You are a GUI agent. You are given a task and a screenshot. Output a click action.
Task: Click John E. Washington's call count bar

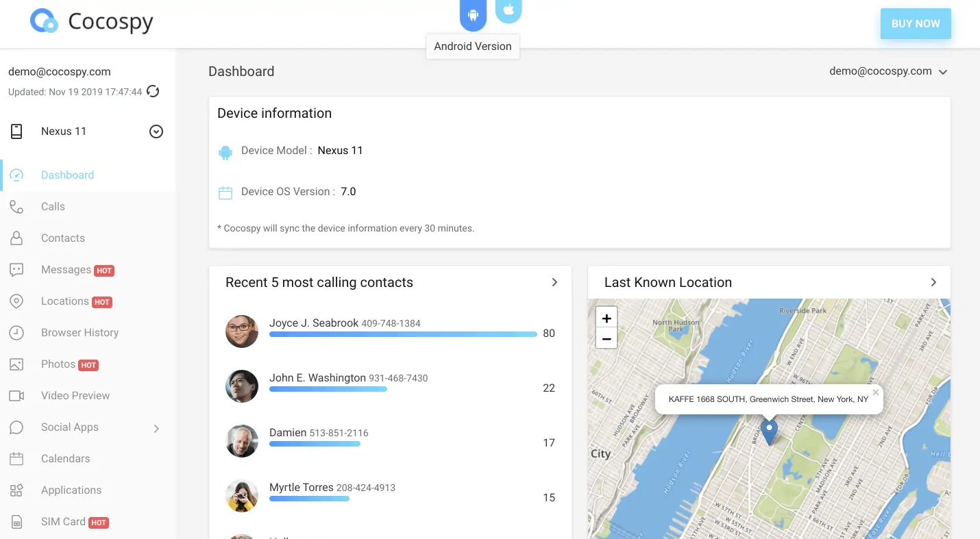pos(328,389)
